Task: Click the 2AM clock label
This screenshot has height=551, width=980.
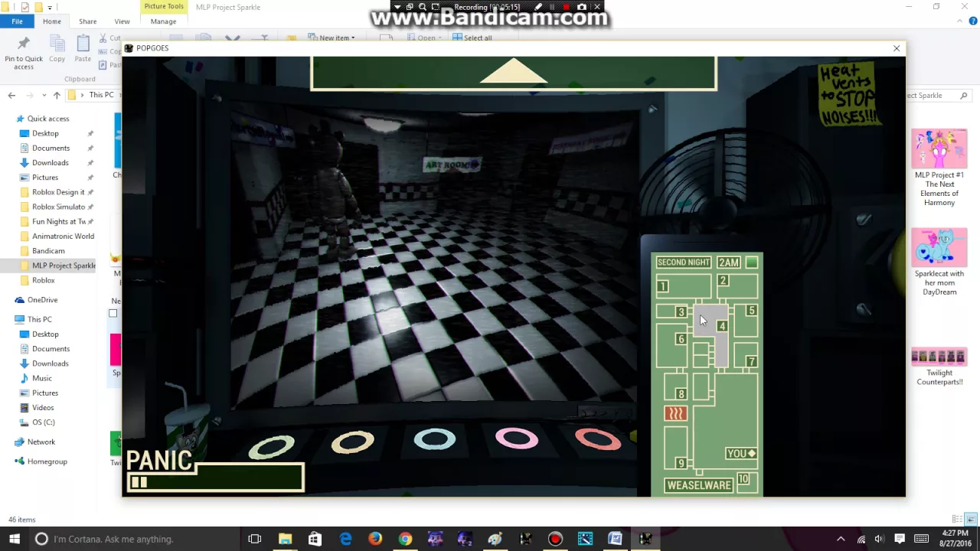Action: (729, 262)
